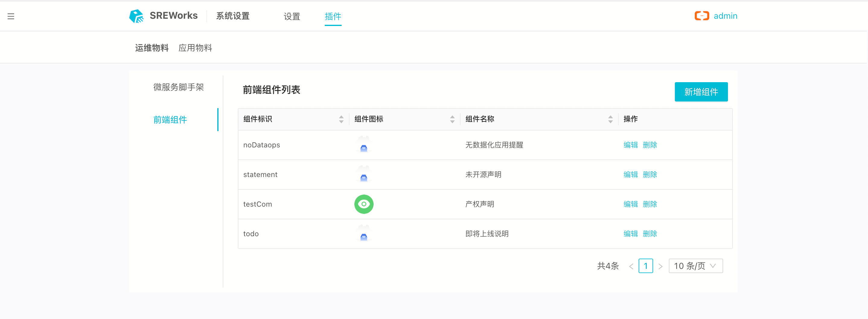
Task: Open the 10 条/页 page size dropdown
Action: (x=695, y=266)
